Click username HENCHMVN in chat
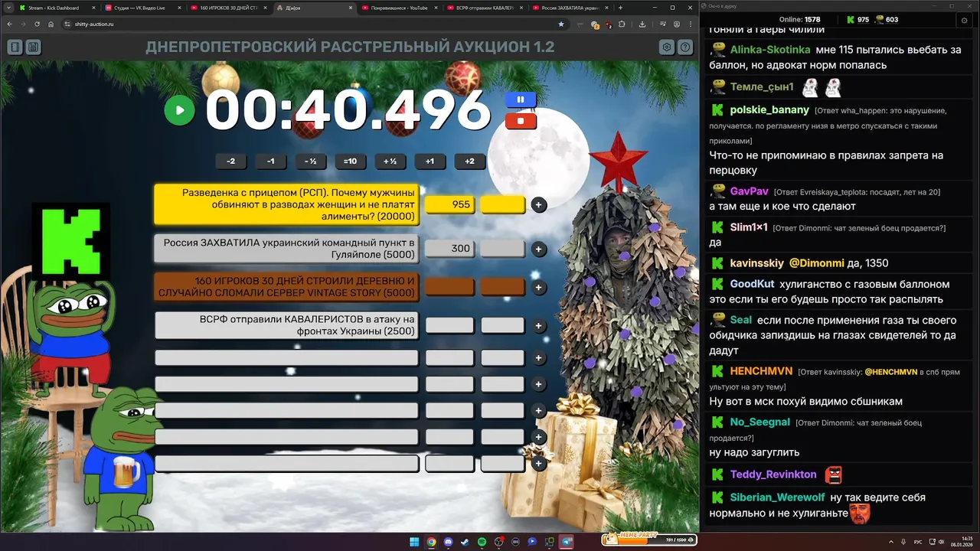 point(761,371)
